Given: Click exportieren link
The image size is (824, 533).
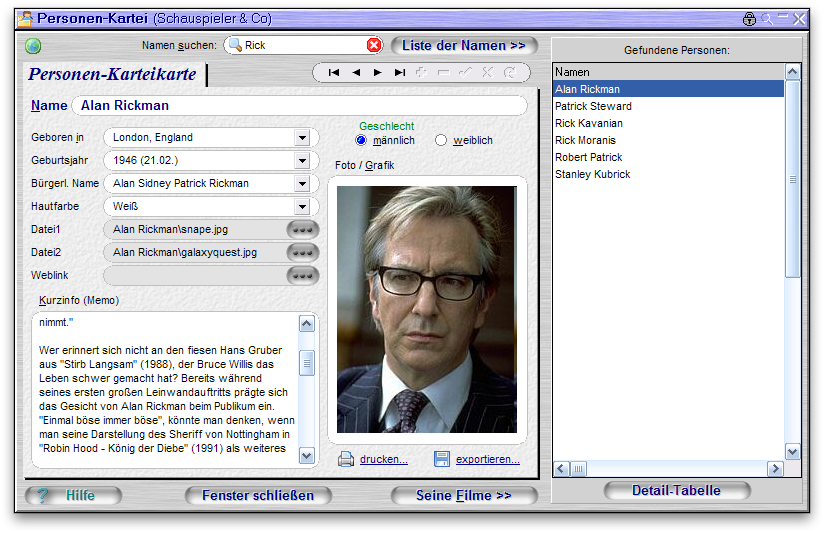Looking at the screenshot, I should point(488,459).
